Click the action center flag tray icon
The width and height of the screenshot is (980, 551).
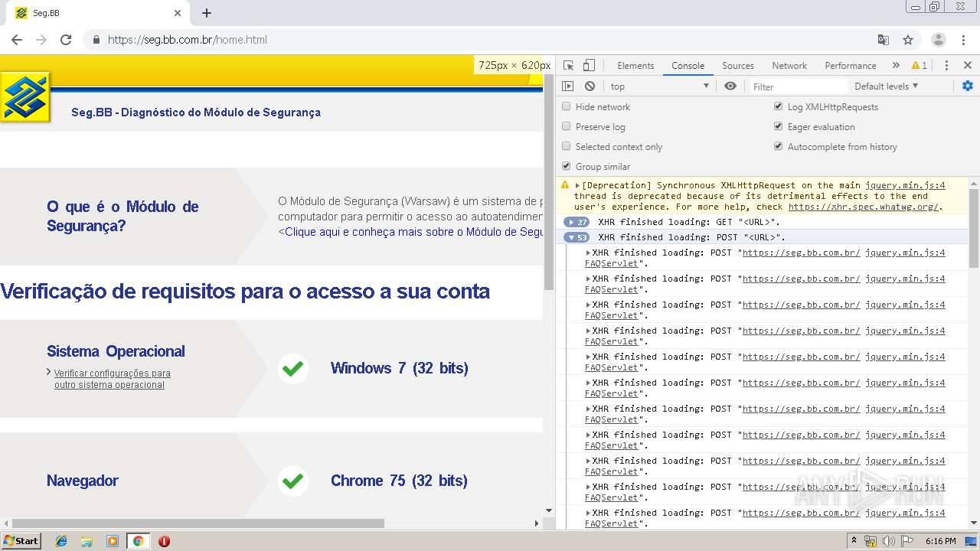(907, 541)
